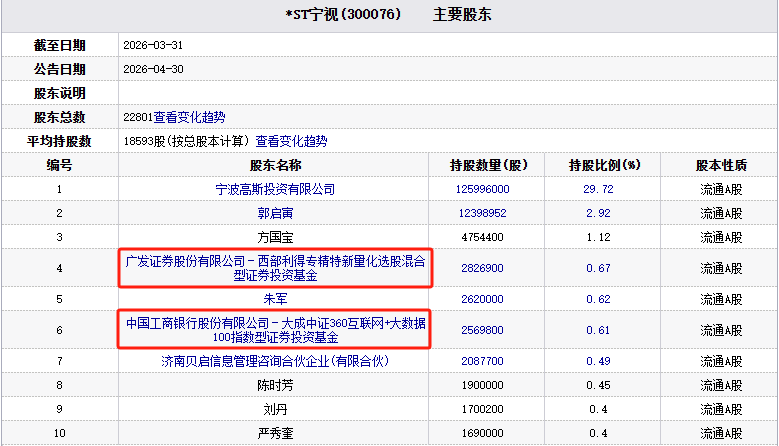Image resolution: width=779 pixels, height=446 pixels.
Task: Select quantity cell 4754400
Action: click(x=482, y=237)
